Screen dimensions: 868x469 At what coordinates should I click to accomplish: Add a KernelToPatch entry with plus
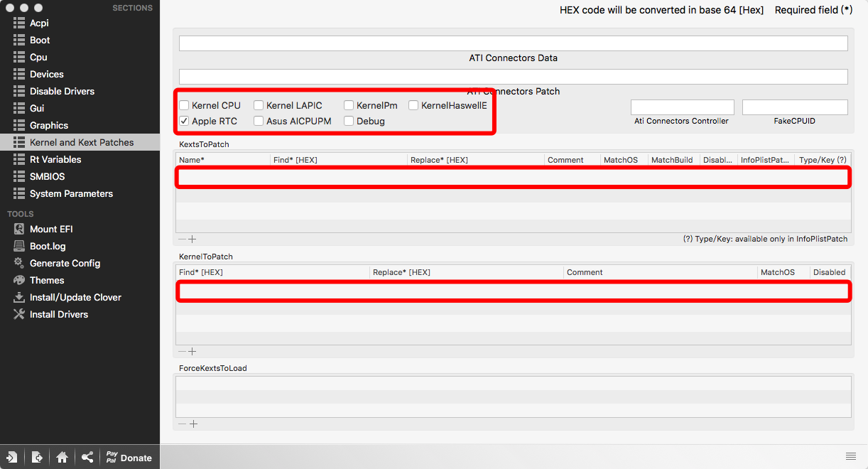[x=192, y=351]
